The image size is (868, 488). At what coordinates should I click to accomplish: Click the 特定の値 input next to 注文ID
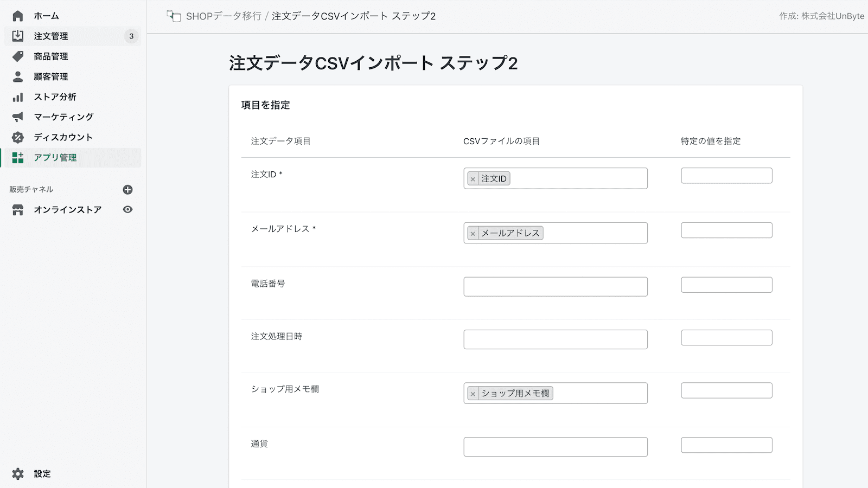click(726, 175)
